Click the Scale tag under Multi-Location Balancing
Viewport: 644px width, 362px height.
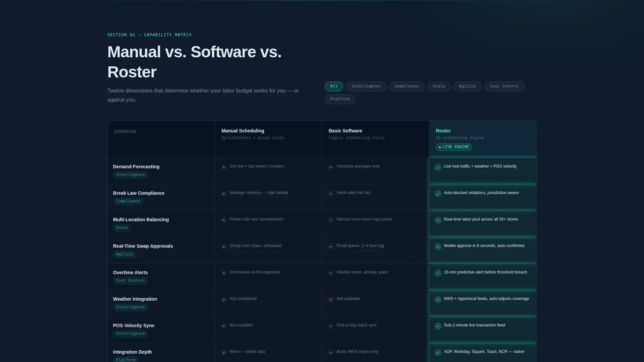coord(122,228)
